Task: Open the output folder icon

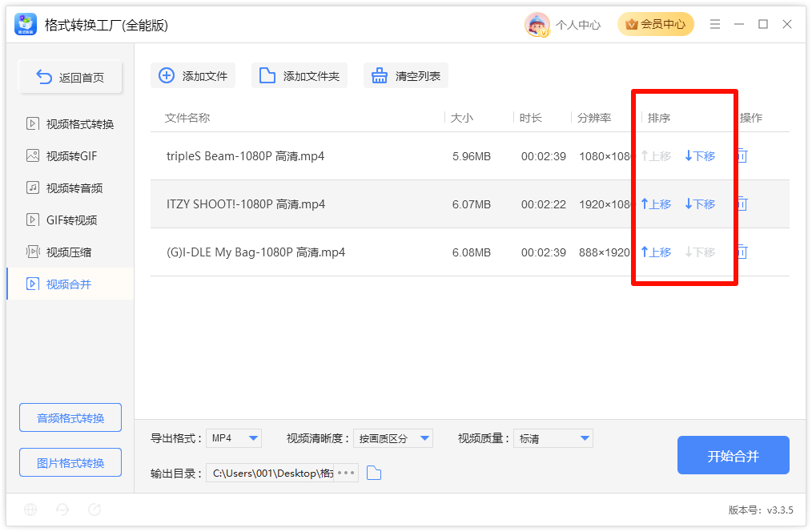Action: 374,473
